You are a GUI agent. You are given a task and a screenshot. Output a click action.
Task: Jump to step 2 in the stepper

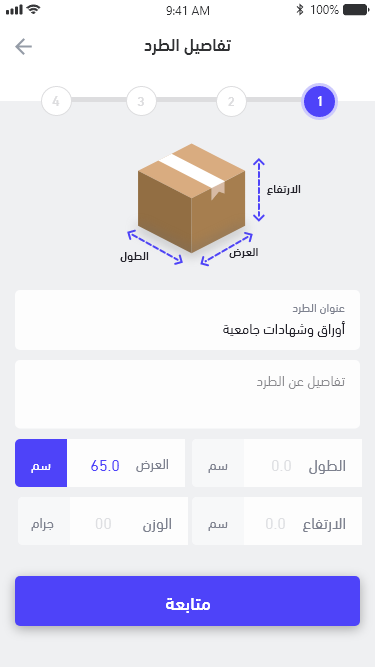click(x=231, y=101)
